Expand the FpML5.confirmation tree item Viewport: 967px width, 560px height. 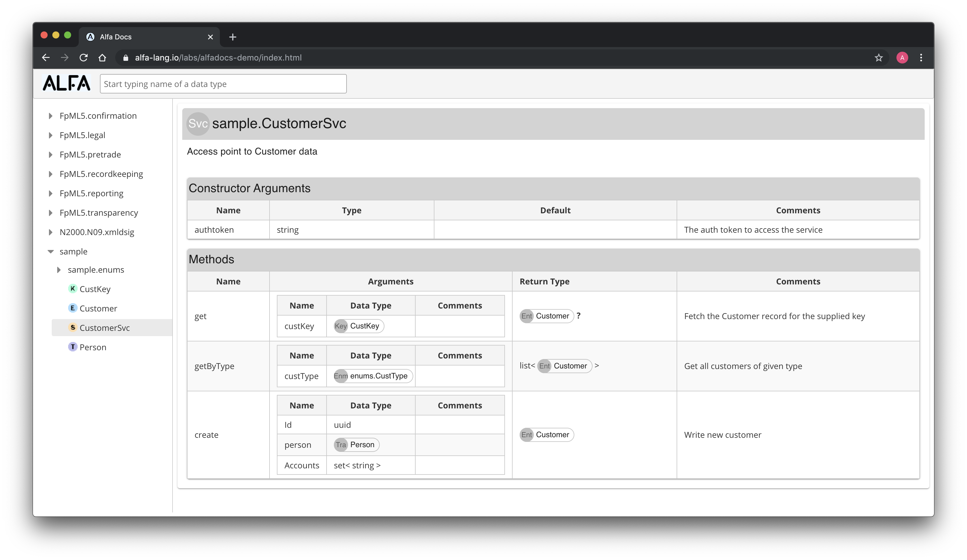[x=51, y=116]
